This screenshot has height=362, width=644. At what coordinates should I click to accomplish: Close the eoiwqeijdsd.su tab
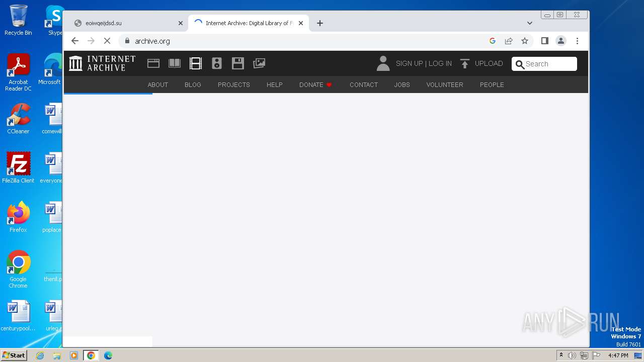click(181, 23)
